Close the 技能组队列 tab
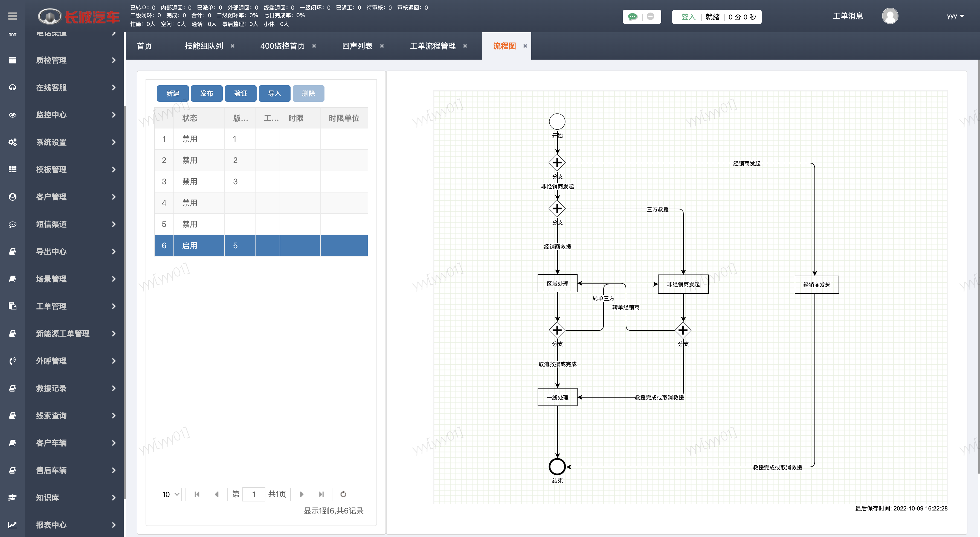The image size is (980, 537). click(x=233, y=46)
